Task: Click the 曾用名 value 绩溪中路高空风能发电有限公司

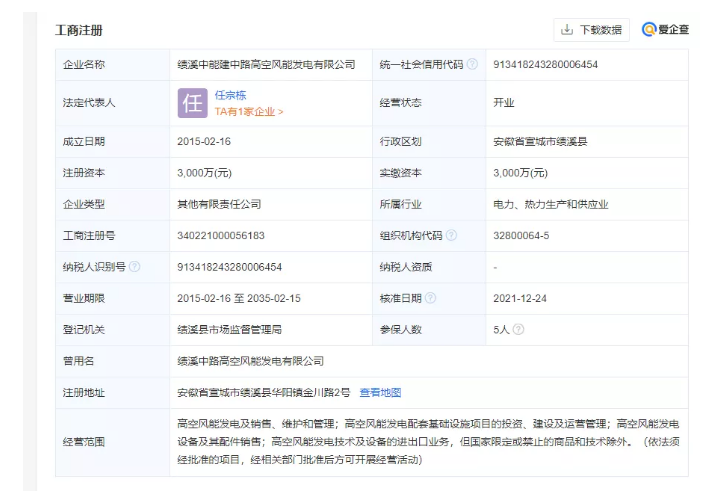Action: click(250, 361)
